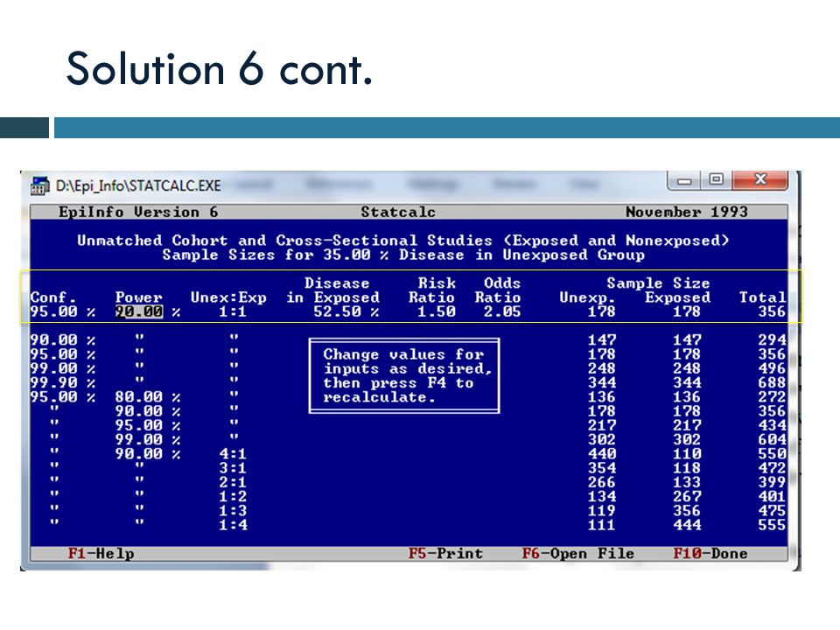Click the Total value 496
Viewport: 840px width, 630px height.
[x=772, y=368]
